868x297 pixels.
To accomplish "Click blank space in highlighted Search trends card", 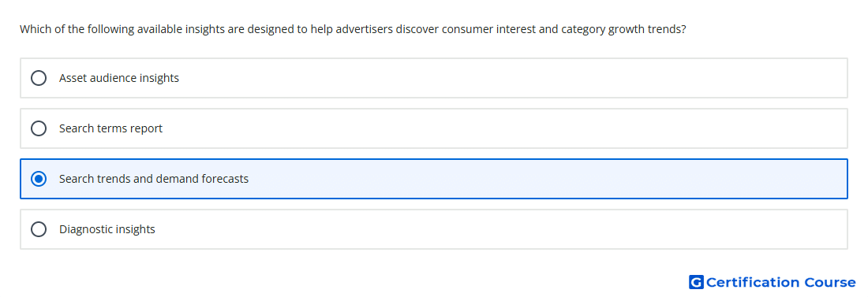I will click(548, 179).
